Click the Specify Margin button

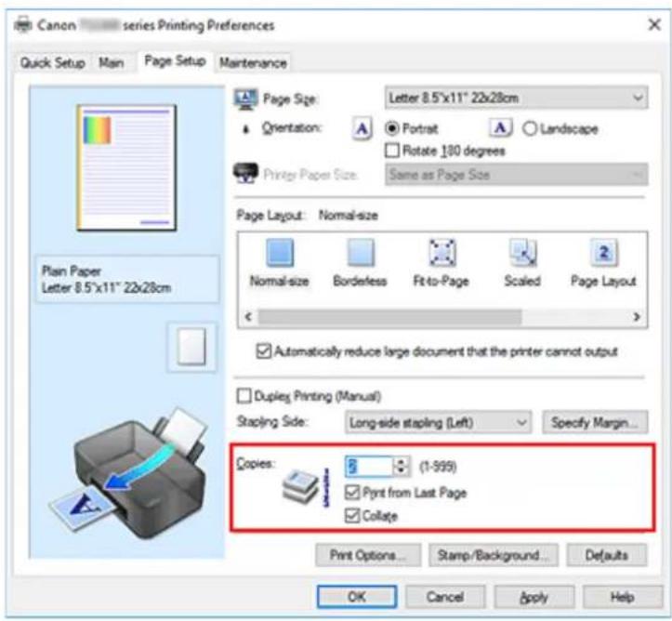tap(595, 423)
